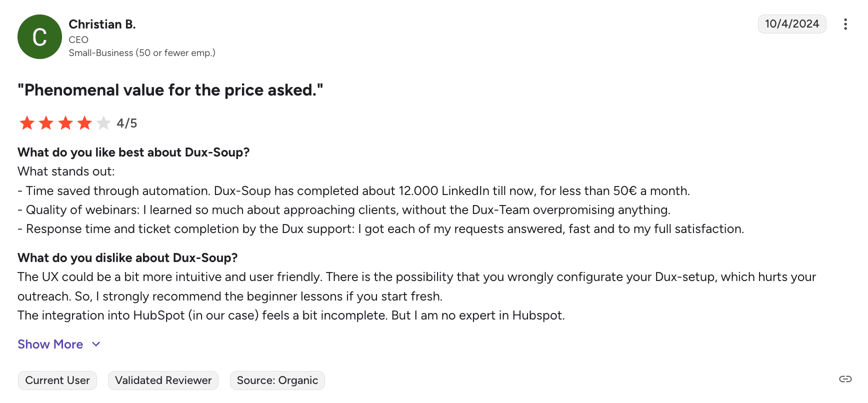Click the "Phenomenal value" review title

(170, 90)
